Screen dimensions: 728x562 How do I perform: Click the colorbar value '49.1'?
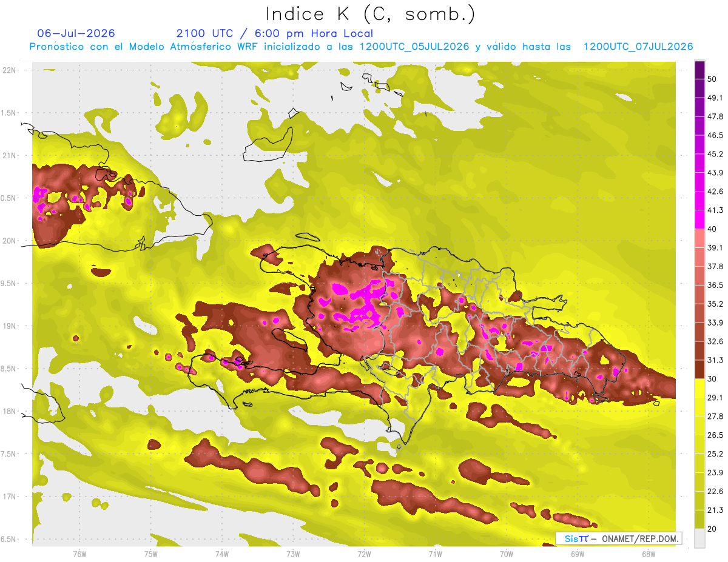pyautogui.click(x=715, y=98)
